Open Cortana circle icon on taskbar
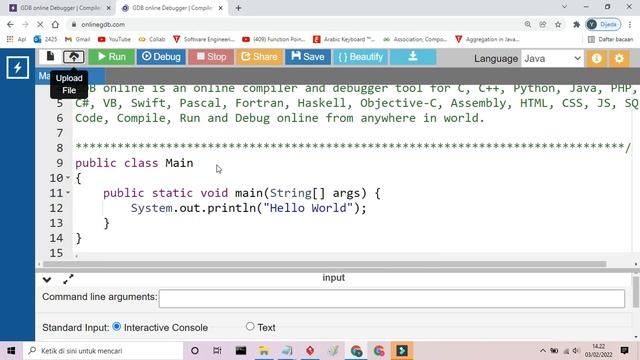640x360 pixels. 195,351
